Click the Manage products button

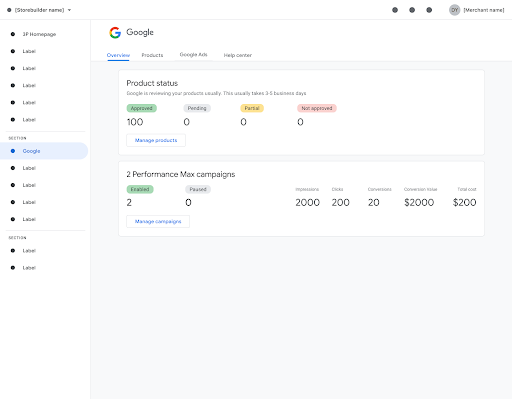tap(156, 140)
